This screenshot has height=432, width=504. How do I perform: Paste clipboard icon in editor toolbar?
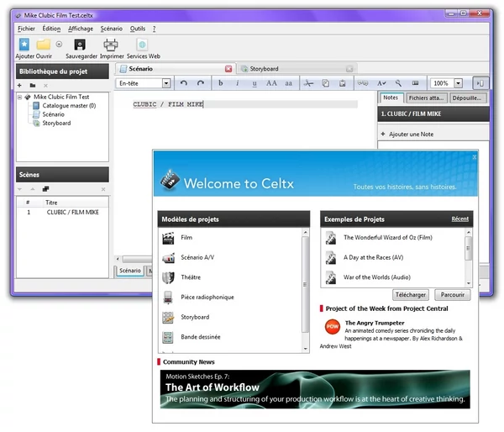[x=343, y=83]
